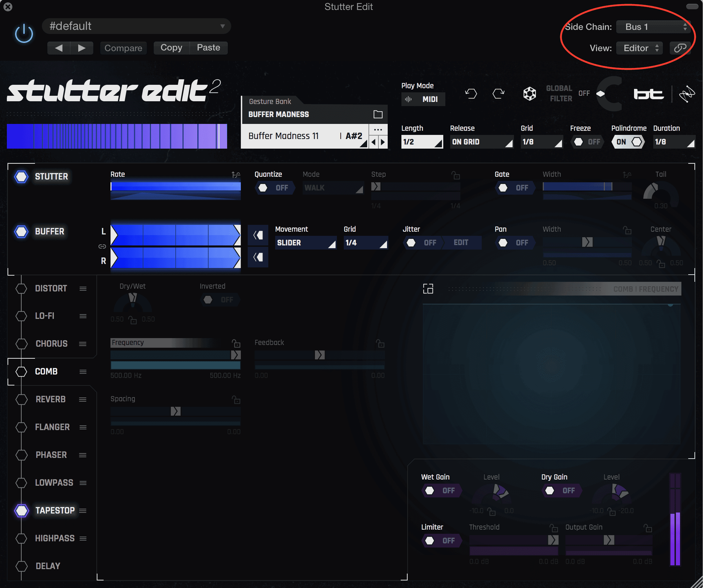Click the Stutter Rate slider bar
The height and width of the screenshot is (588, 703).
click(176, 186)
